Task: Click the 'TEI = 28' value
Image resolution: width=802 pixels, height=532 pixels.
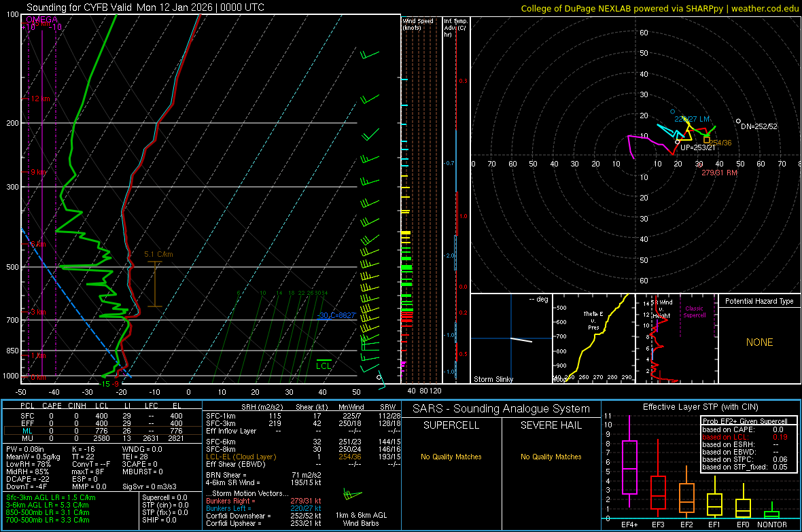Action: (135, 457)
